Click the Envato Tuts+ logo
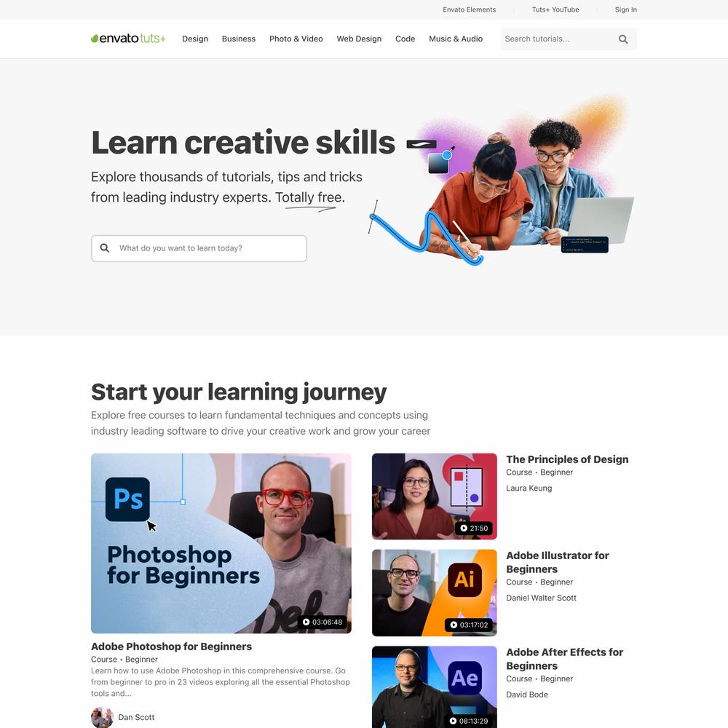 [128, 39]
